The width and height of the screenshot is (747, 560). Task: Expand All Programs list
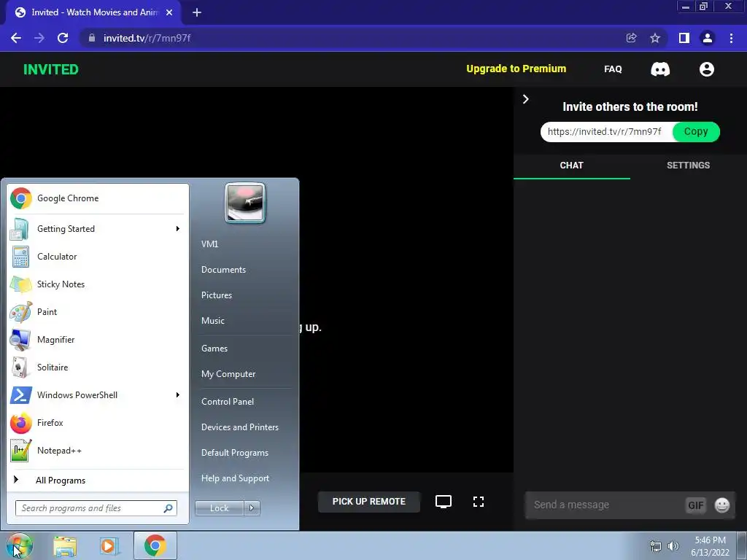coord(98,480)
